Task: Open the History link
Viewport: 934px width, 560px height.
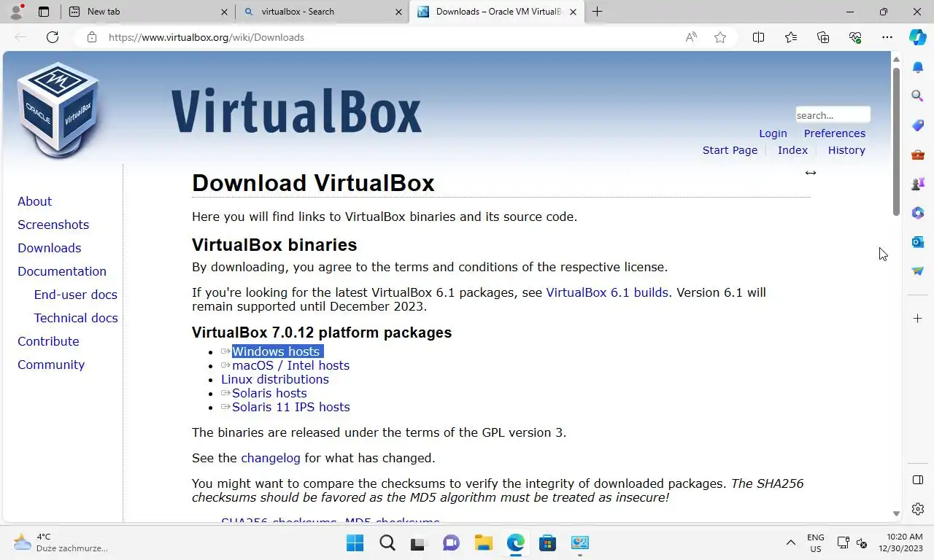Action: (x=846, y=150)
